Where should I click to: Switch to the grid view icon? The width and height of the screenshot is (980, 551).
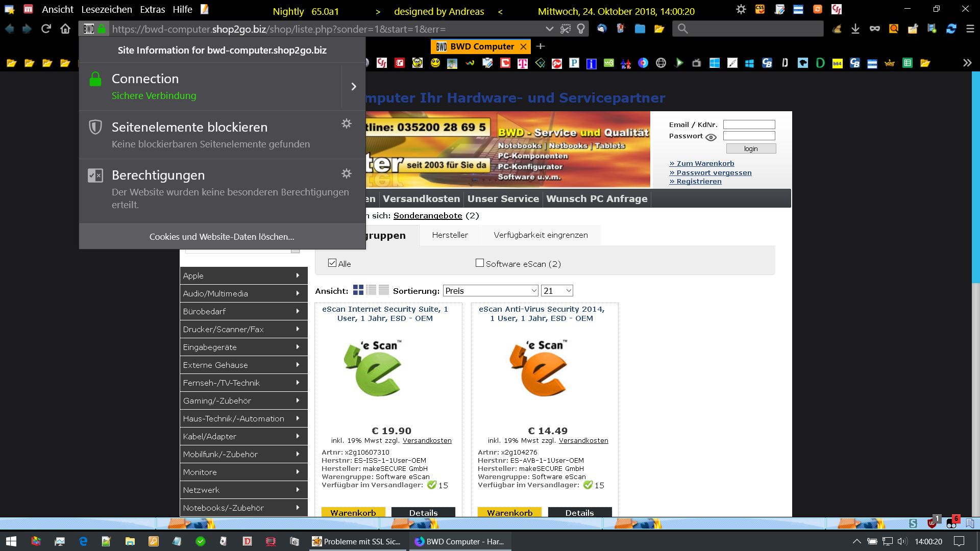358,290
